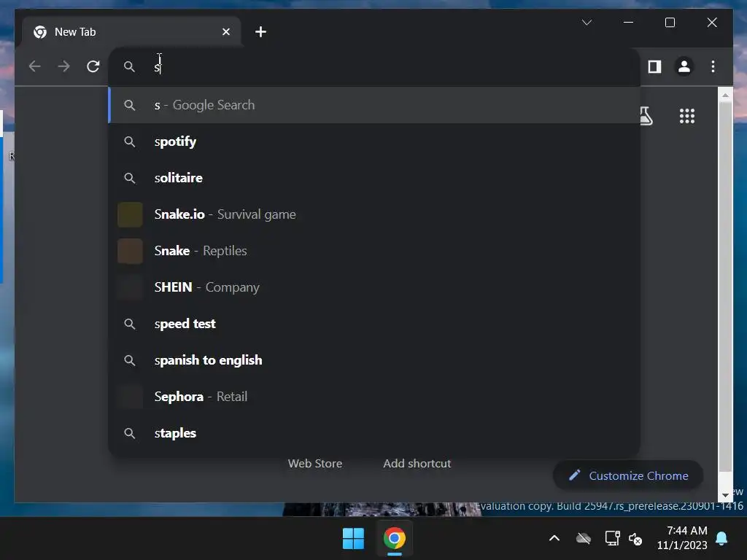Open the notifications bell icon
Viewport: 747px width, 560px height.
click(x=721, y=539)
